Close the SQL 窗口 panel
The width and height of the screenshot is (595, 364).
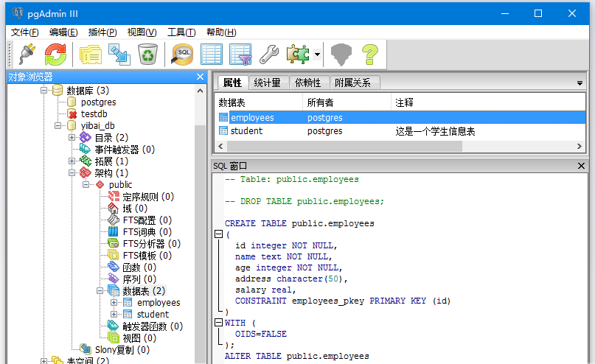(581, 166)
